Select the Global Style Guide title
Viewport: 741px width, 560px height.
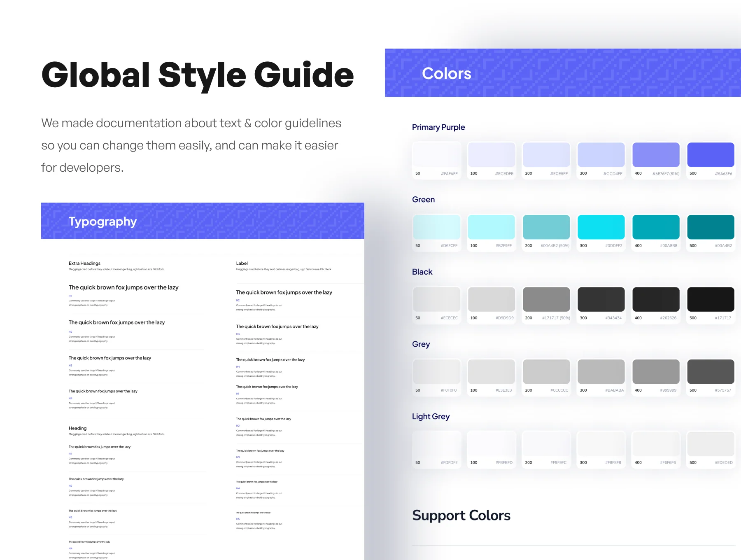[x=198, y=75]
